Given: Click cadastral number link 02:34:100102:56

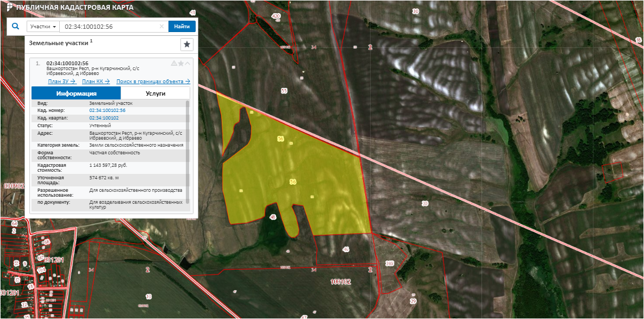Looking at the screenshot, I should point(107,110).
